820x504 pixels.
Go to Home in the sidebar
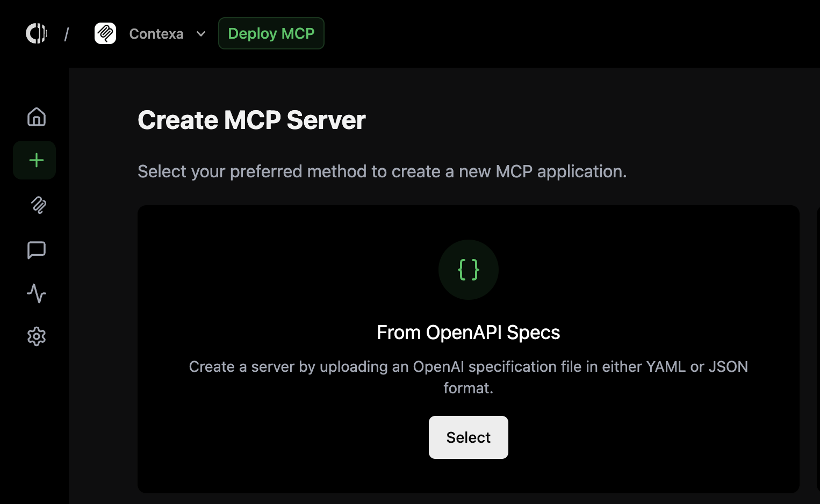[37, 117]
